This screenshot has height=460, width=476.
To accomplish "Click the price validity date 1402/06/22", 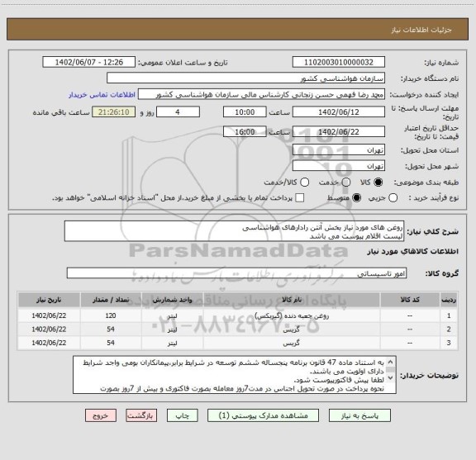I will (x=339, y=131).
